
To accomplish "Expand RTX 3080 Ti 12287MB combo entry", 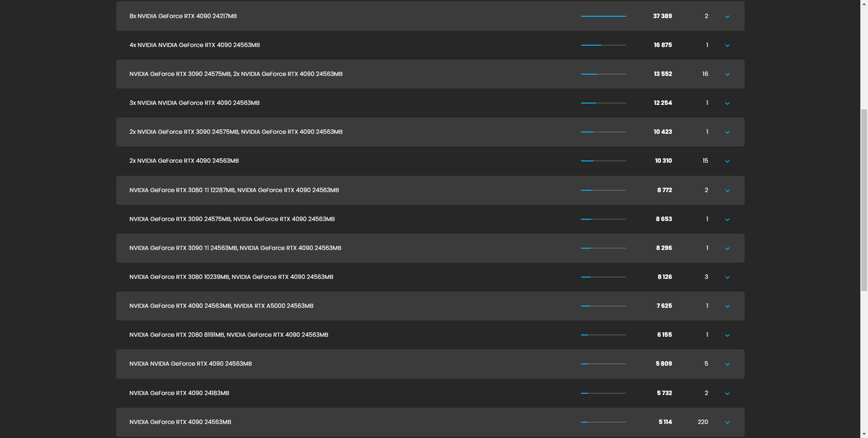I will click(x=727, y=190).
